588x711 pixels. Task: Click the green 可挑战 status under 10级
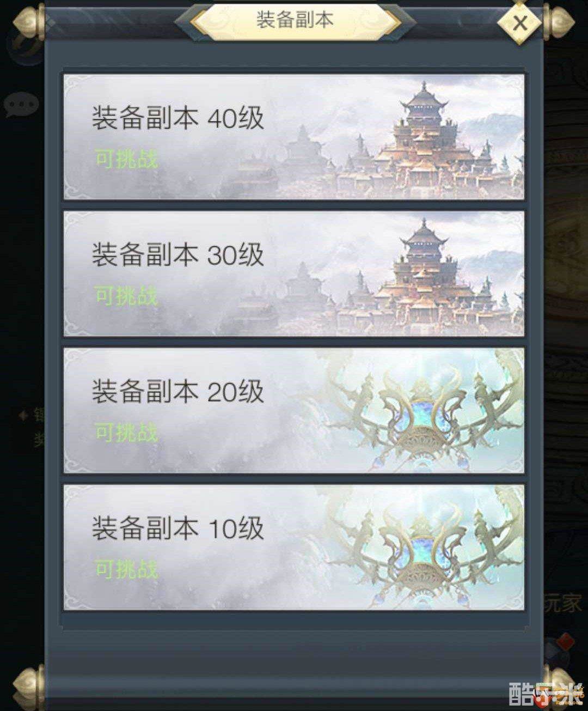[126, 569]
